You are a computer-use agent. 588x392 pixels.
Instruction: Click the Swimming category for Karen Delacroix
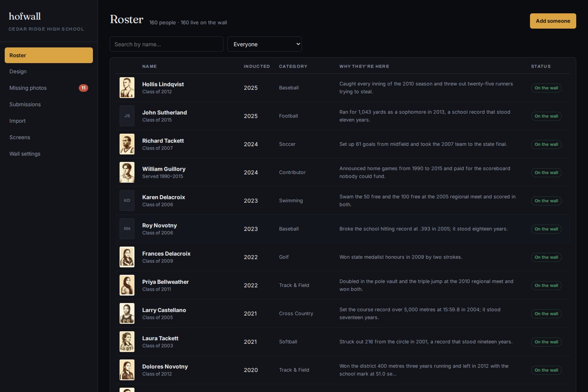click(x=291, y=201)
